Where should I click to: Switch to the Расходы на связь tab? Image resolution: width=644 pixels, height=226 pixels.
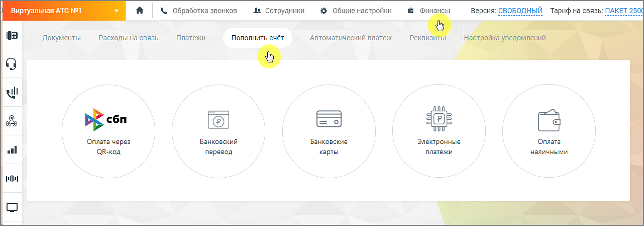tap(129, 38)
